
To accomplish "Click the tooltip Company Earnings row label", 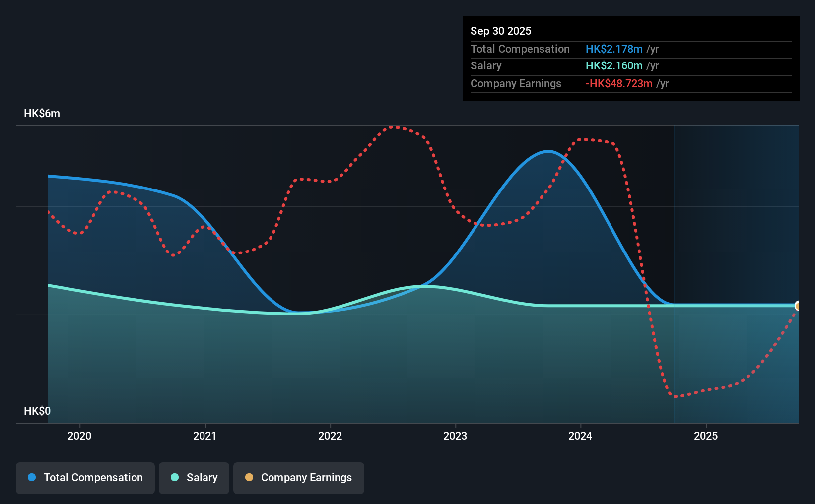I will click(516, 83).
